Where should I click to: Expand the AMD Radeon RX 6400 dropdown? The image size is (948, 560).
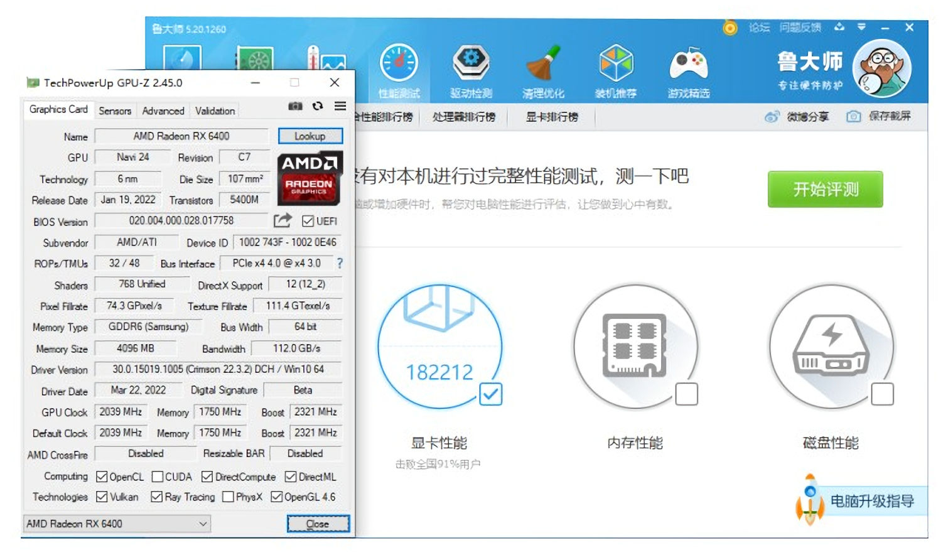pyautogui.click(x=203, y=524)
